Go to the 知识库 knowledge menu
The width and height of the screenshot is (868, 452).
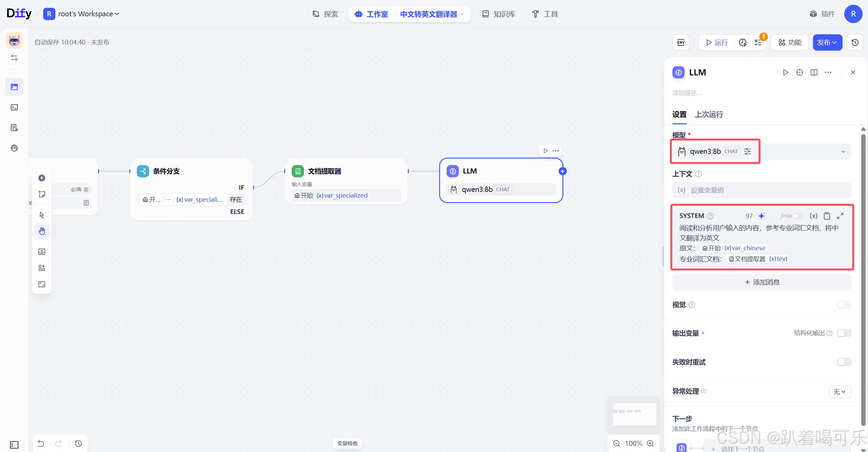click(x=499, y=14)
